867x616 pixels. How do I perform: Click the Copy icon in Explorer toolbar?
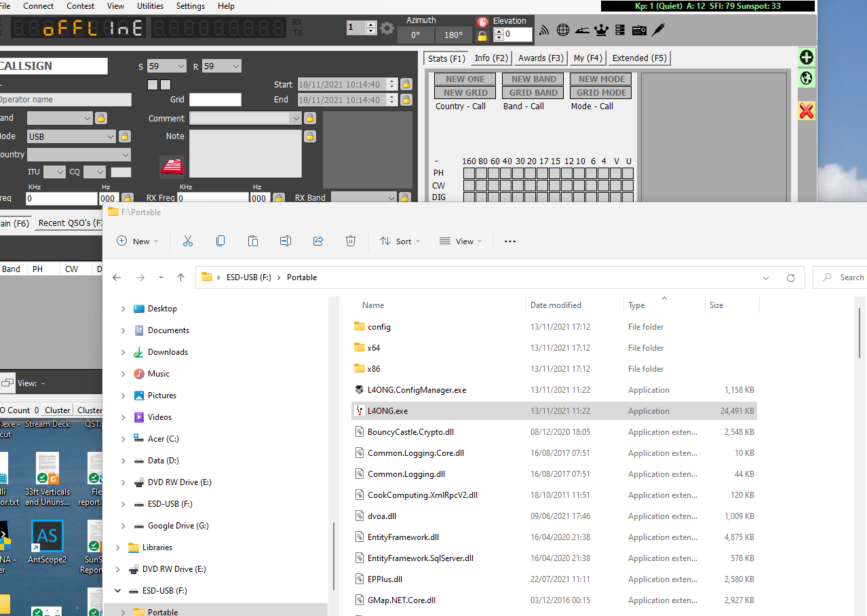coord(220,241)
